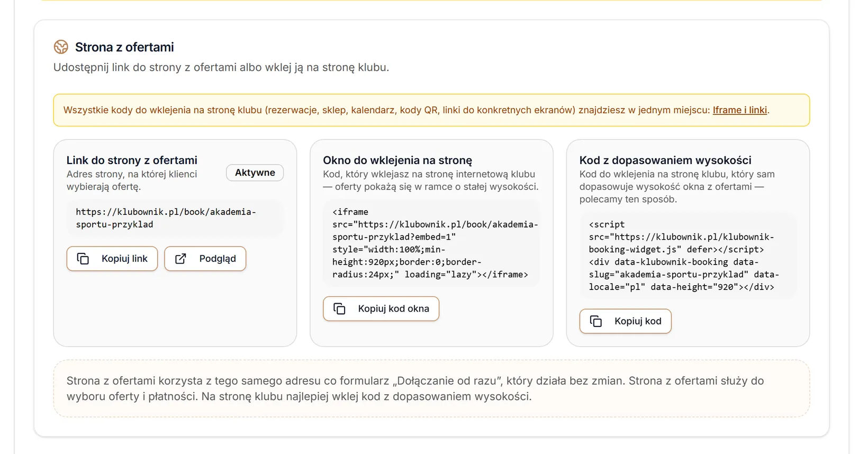Open the Podgląd preview button
The height and width of the screenshot is (454, 868).
click(x=205, y=259)
